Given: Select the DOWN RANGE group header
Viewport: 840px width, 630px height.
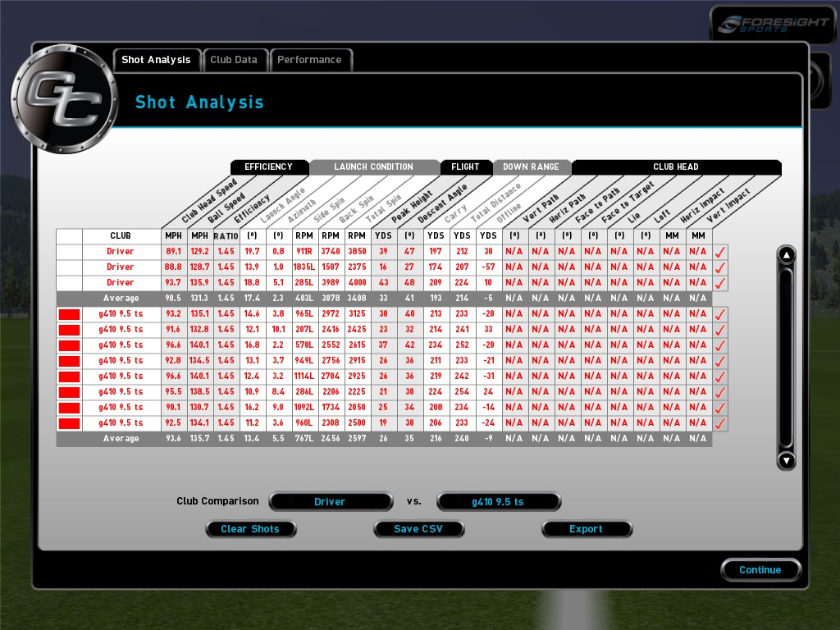Looking at the screenshot, I should click(x=531, y=167).
